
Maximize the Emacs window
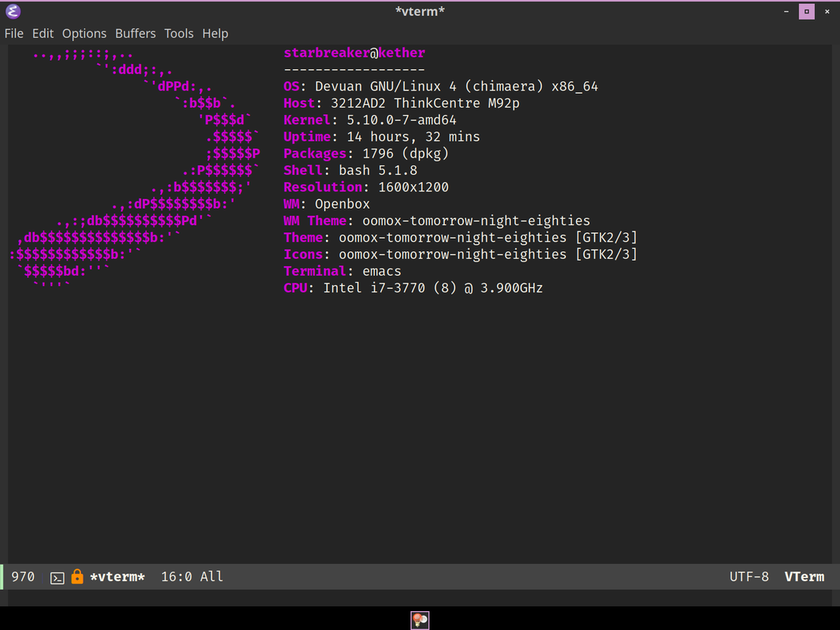click(x=807, y=11)
